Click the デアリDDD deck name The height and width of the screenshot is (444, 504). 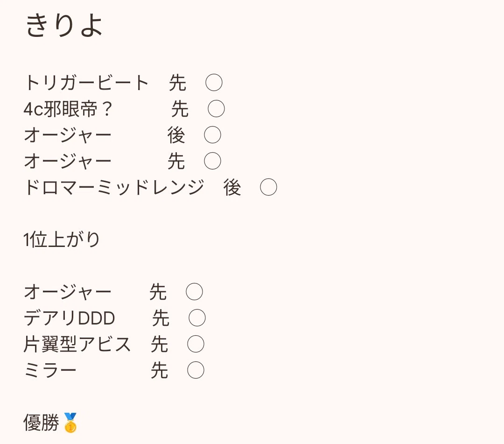coord(70,318)
